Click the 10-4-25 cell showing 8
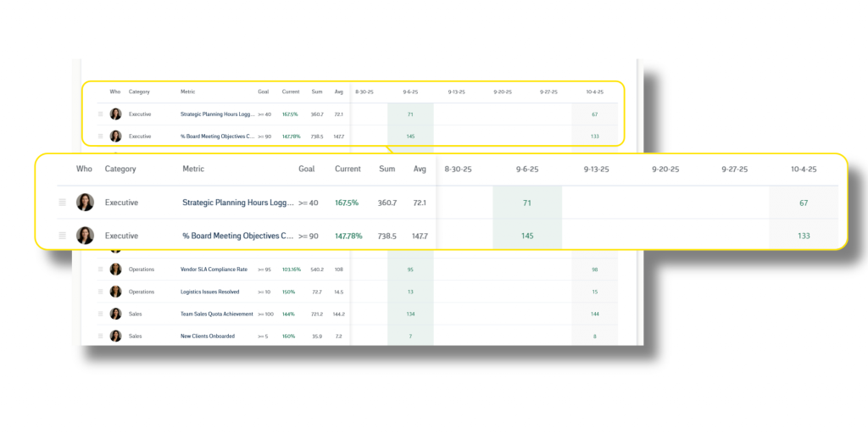The width and height of the screenshot is (868, 434). click(594, 336)
